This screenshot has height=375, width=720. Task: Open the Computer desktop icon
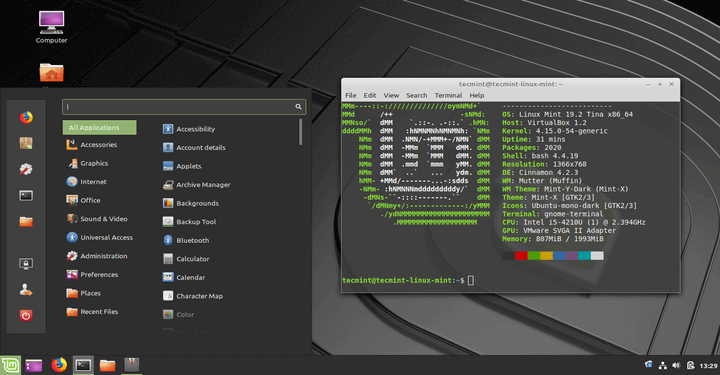51,28
